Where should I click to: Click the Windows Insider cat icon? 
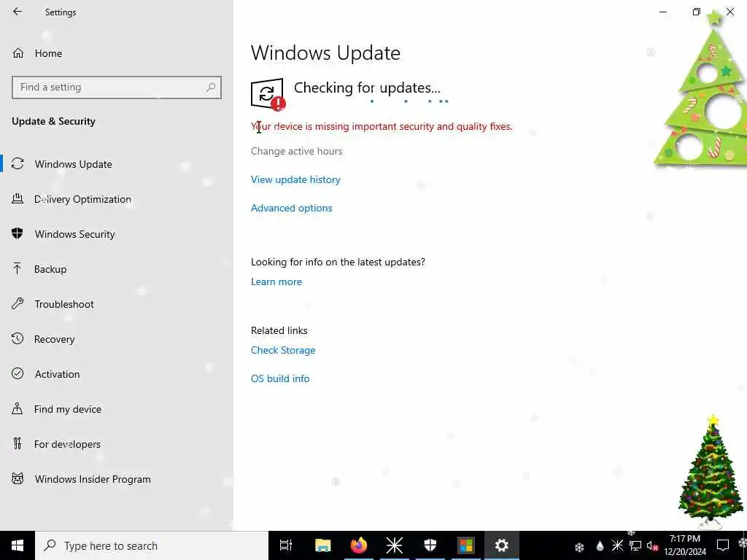[x=18, y=478]
